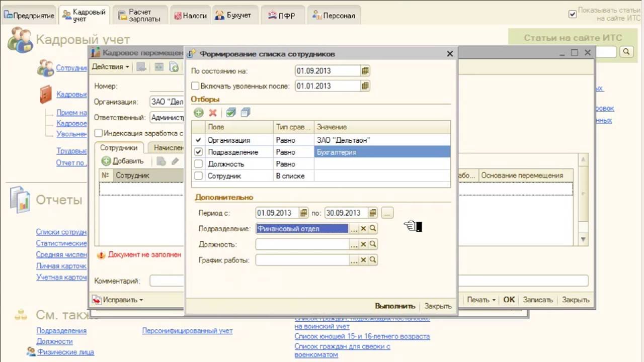Click the search magnifier in ИТС panel
The image size is (644, 362).
click(626, 52)
